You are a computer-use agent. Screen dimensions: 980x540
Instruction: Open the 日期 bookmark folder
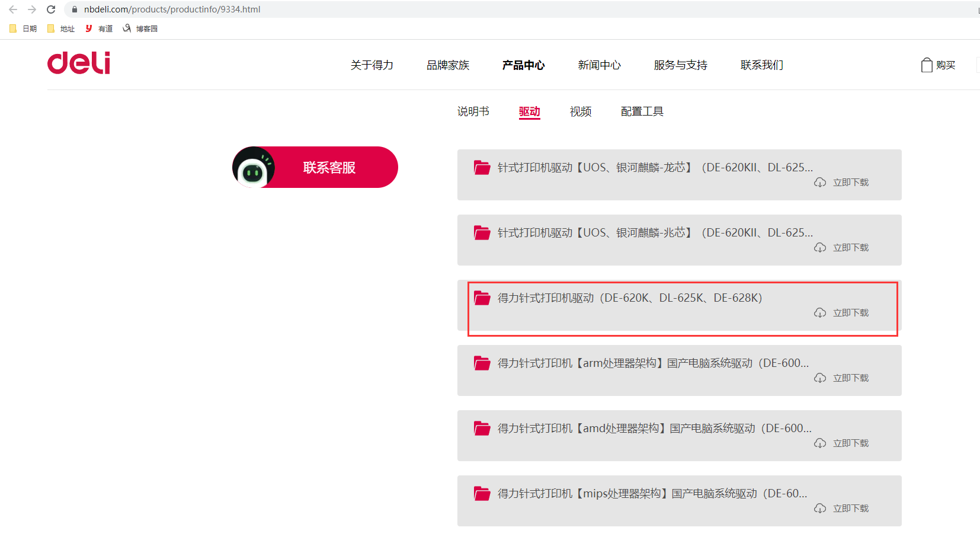pos(23,28)
